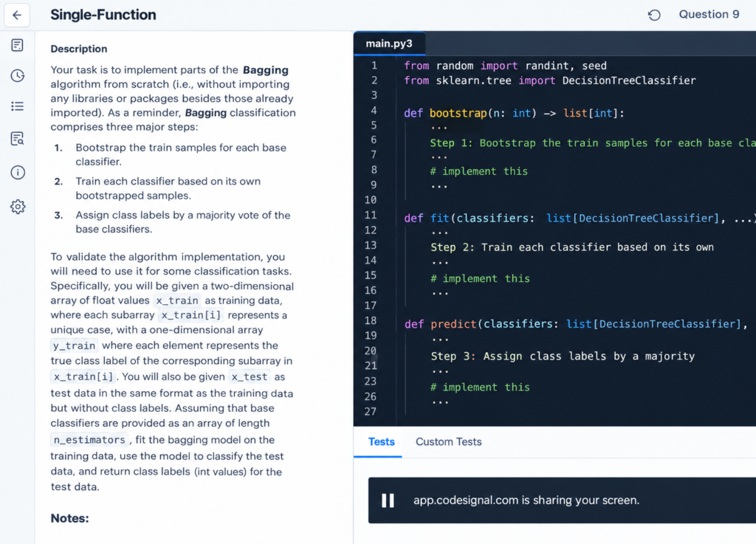
Task: Select the main.py3 file tab
Action: pos(389,44)
